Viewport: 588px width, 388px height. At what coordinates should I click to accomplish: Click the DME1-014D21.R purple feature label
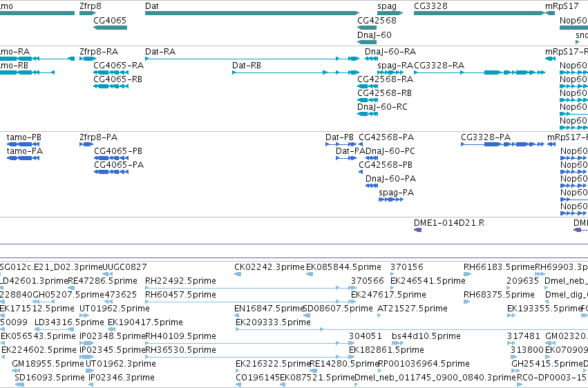click(449, 223)
